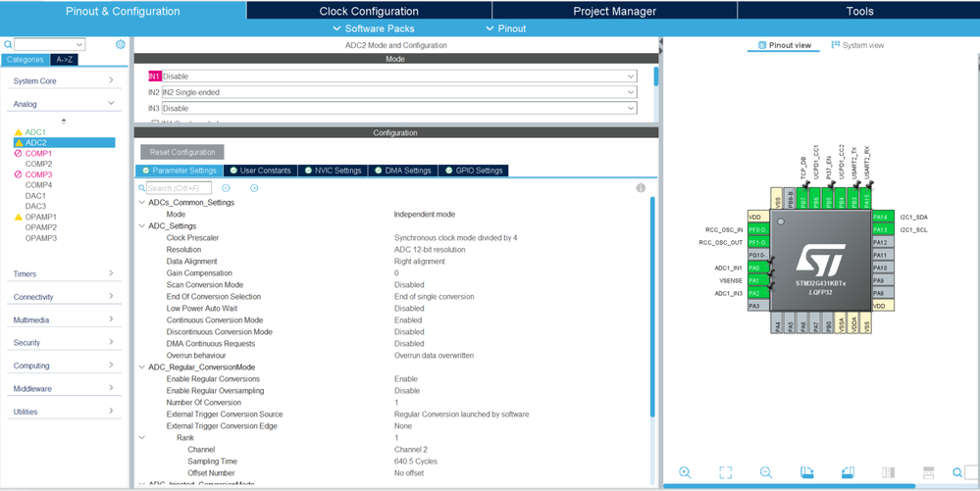
Task: Click the Mode panel vertical scrollbar
Action: click(x=655, y=76)
